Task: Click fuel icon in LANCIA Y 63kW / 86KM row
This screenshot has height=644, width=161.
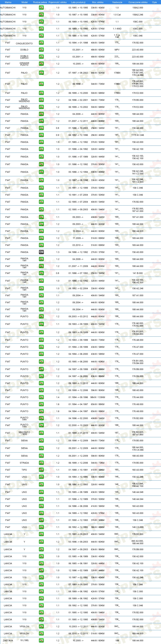Action: (41, 549)
